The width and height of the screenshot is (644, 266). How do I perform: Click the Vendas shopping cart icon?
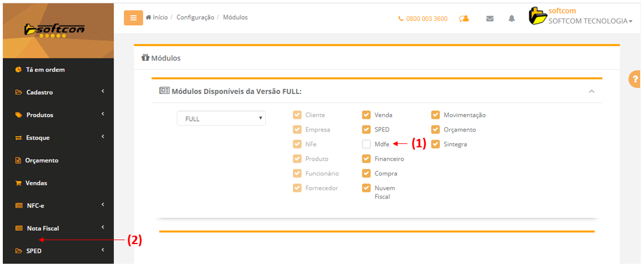tap(18, 183)
